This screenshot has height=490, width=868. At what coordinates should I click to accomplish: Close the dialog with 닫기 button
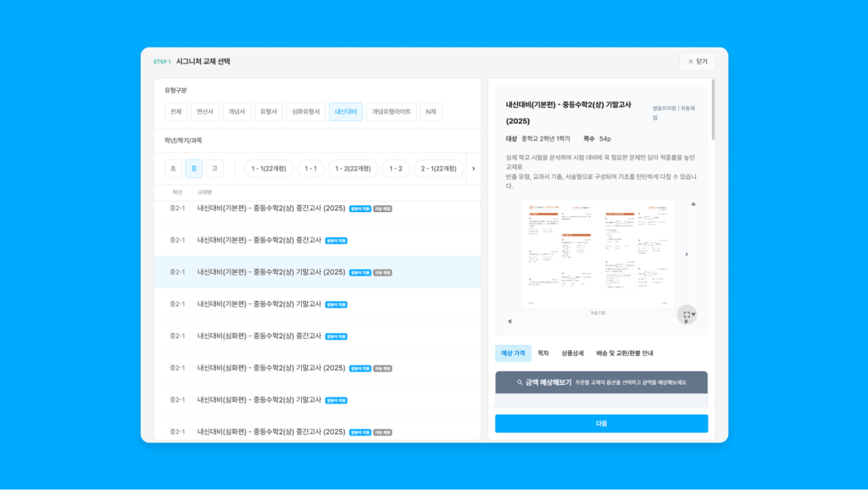click(698, 61)
